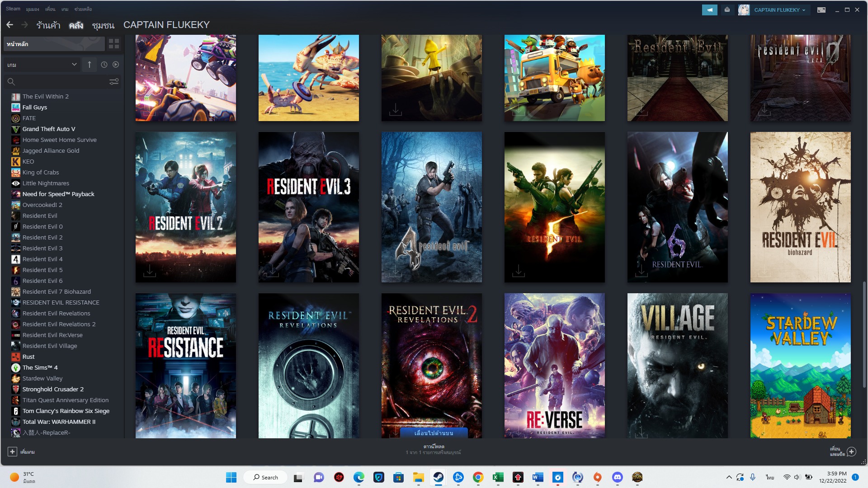Viewport: 868px width, 488px height.
Task: Click the forward navigation arrow
Action: pos(24,25)
